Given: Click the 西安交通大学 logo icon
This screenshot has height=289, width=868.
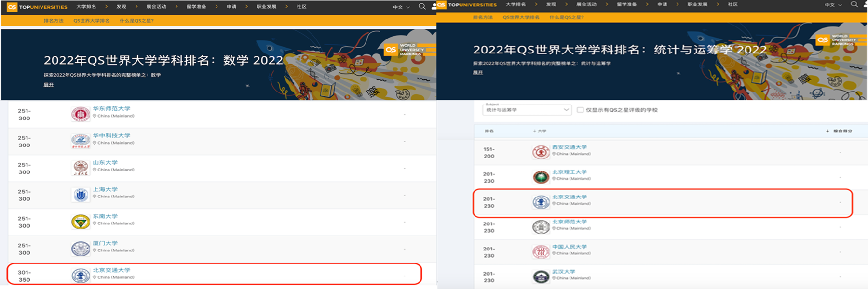Looking at the screenshot, I should click(541, 152).
